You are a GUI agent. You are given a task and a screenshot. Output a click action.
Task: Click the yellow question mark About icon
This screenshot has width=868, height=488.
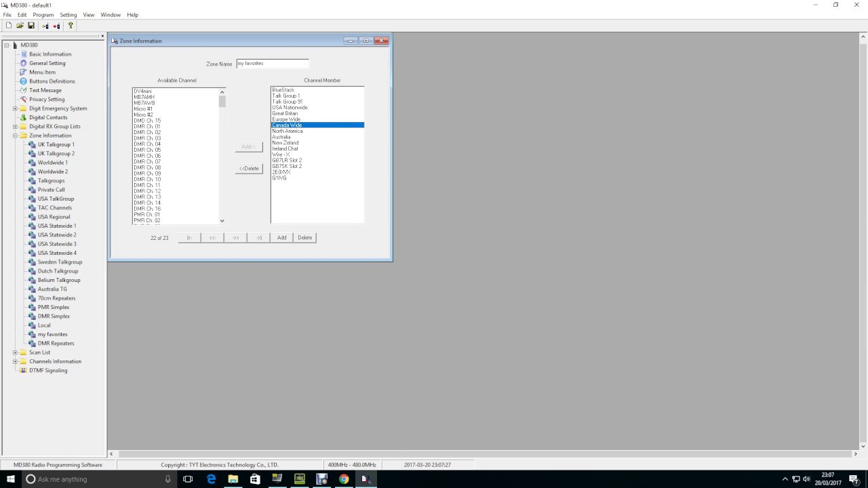(x=70, y=26)
